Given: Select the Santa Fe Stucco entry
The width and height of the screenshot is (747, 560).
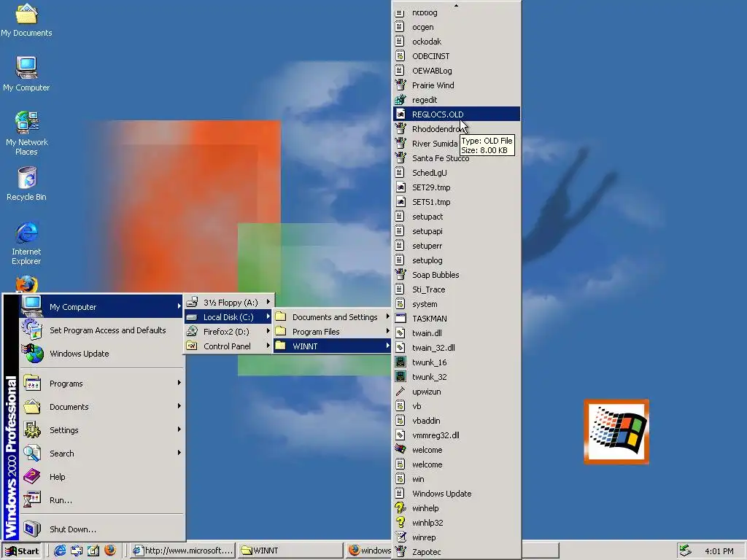Looking at the screenshot, I should pos(457,158).
